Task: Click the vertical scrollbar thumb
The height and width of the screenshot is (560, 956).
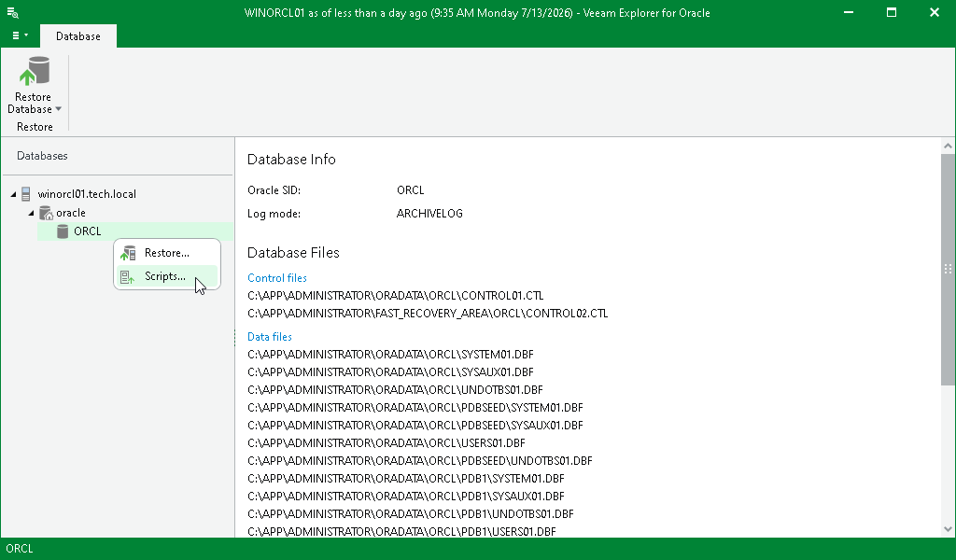Action: point(948,269)
